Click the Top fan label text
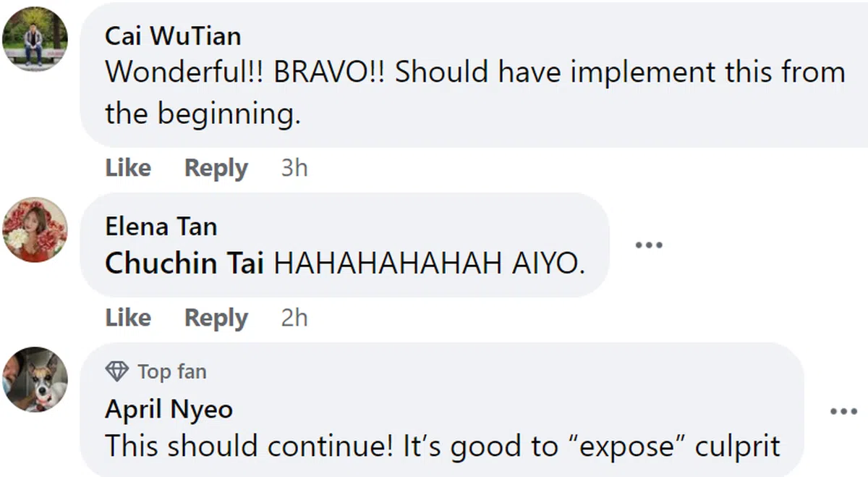868x477 pixels. pyautogui.click(x=171, y=372)
